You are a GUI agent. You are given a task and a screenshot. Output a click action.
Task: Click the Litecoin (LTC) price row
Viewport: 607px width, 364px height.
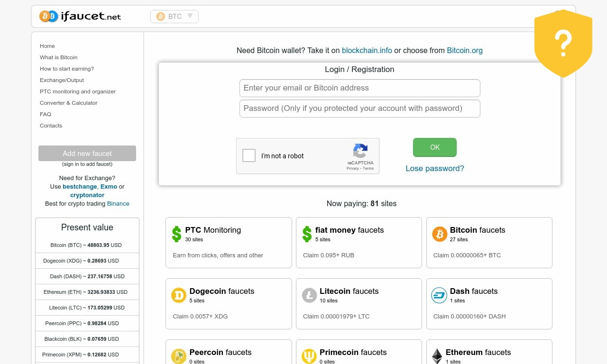coord(87,308)
